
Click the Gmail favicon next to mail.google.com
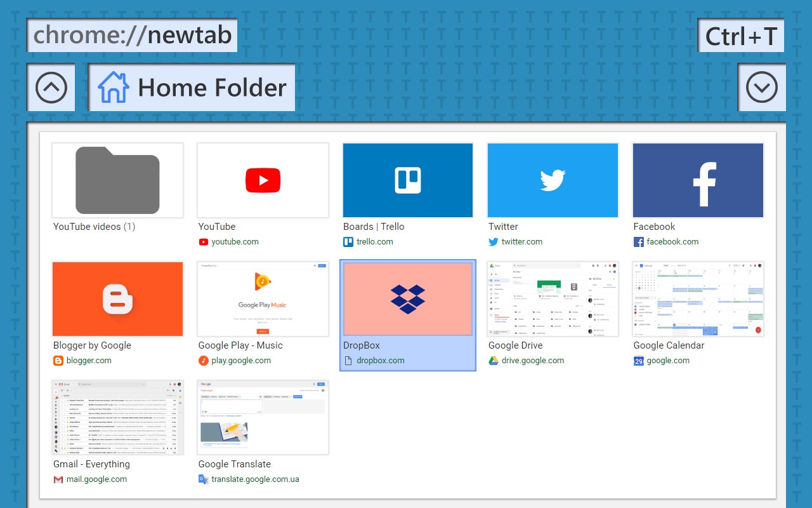[x=58, y=479]
